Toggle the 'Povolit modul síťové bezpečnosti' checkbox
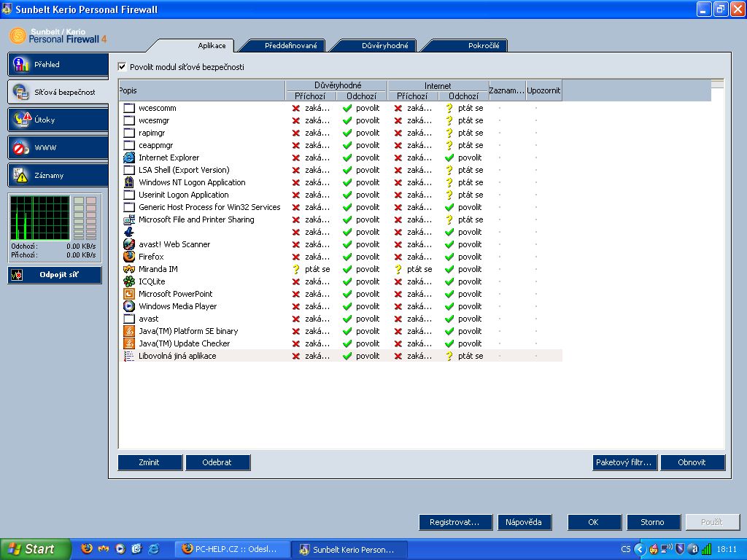Viewport: 747px width, 560px height. coord(123,67)
